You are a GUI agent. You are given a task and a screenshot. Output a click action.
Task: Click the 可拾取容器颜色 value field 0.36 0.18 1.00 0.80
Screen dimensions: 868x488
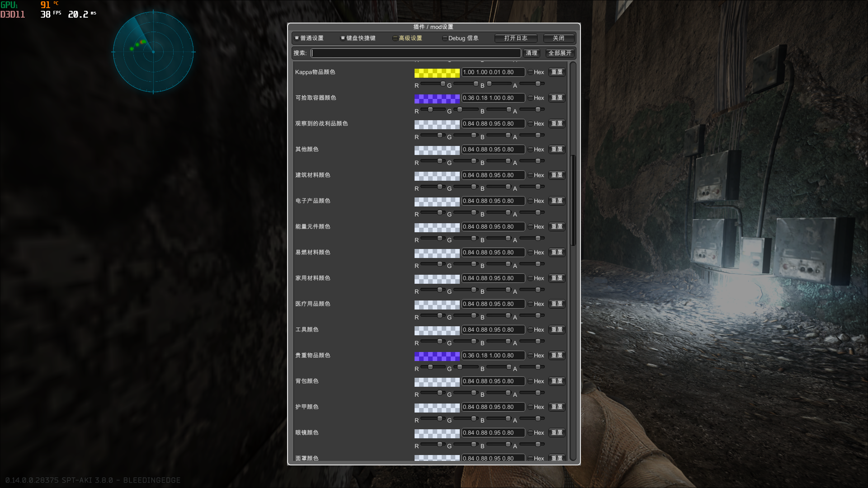(493, 98)
